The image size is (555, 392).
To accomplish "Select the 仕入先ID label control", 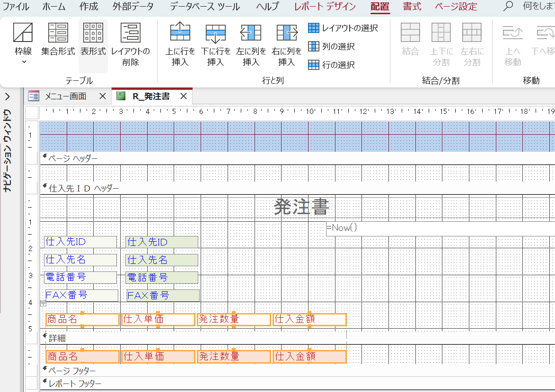I will (x=80, y=242).
